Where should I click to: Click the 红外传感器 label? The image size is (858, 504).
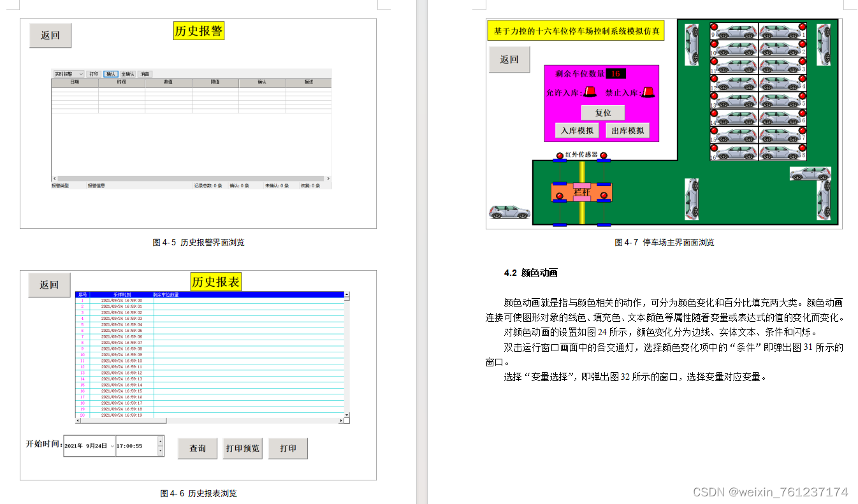(x=581, y=155)
